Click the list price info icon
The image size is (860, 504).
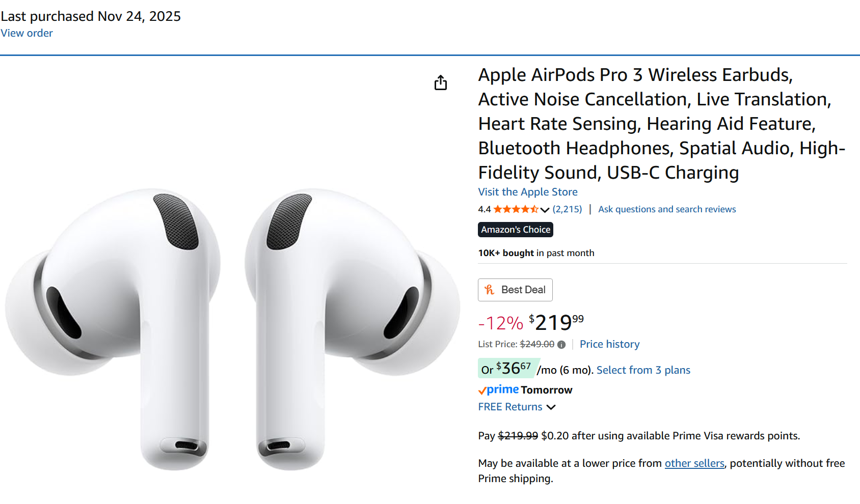point(561,345)
